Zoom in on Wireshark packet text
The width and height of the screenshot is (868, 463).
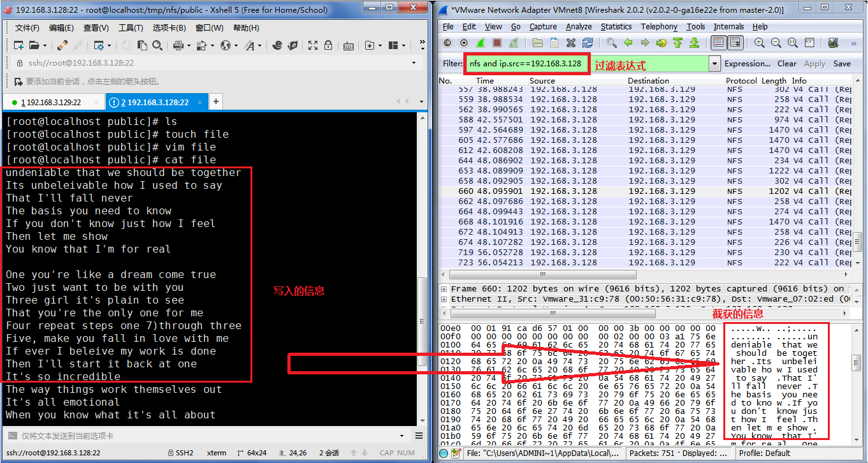pos(760,43)
